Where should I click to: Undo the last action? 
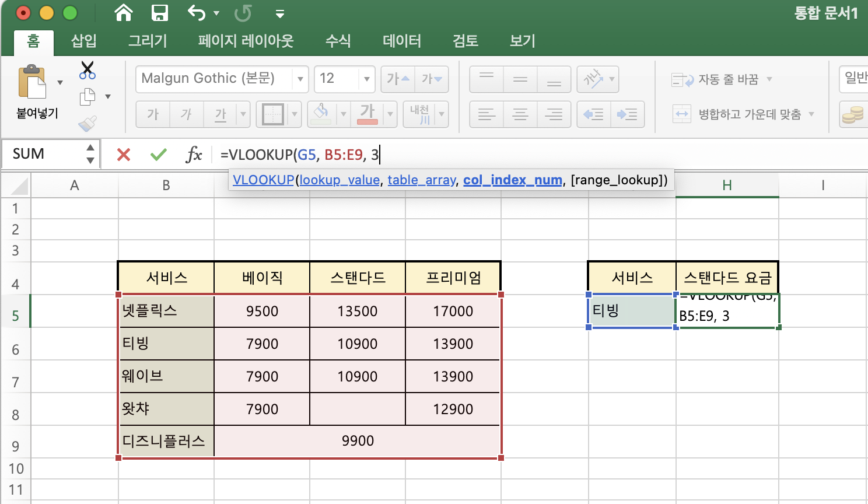click(197, 12)
